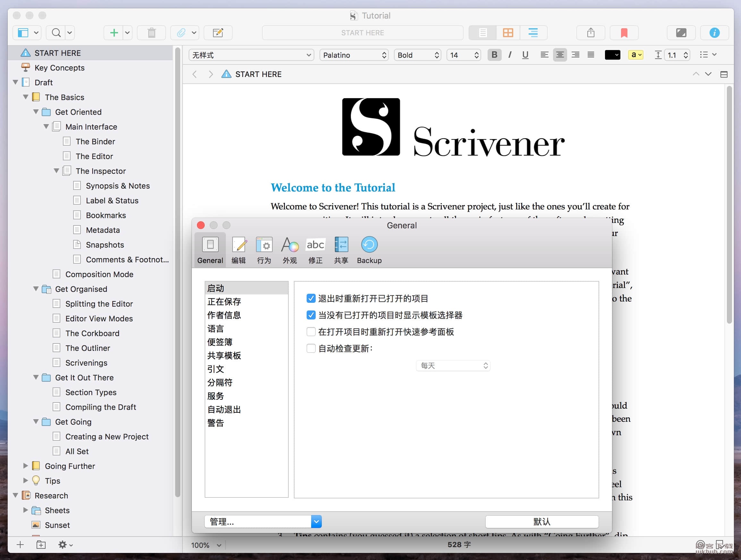Switch to the 行为 preferences tab
Image resolution: width=741 pixels, height=560 pixels.
pos(264,250)
